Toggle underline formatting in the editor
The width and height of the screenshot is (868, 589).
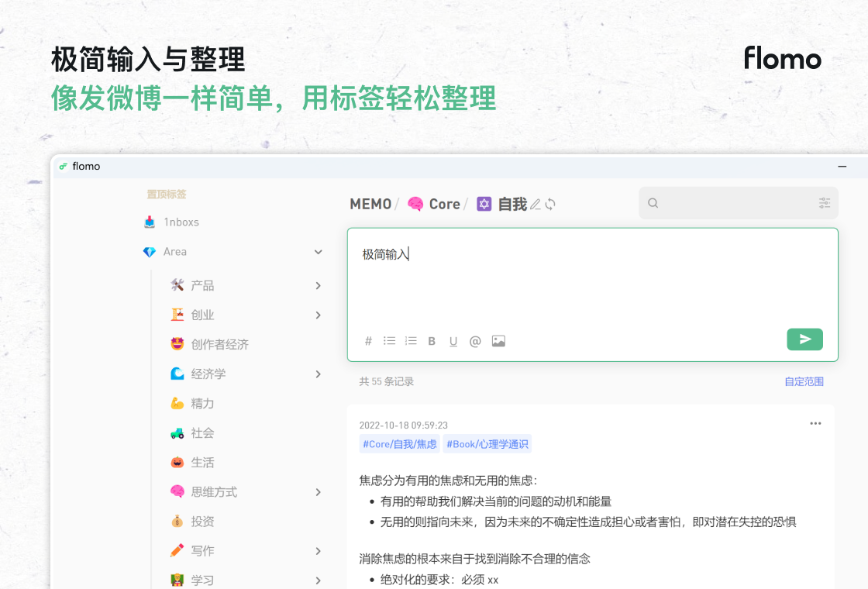[x=453, y=340]
